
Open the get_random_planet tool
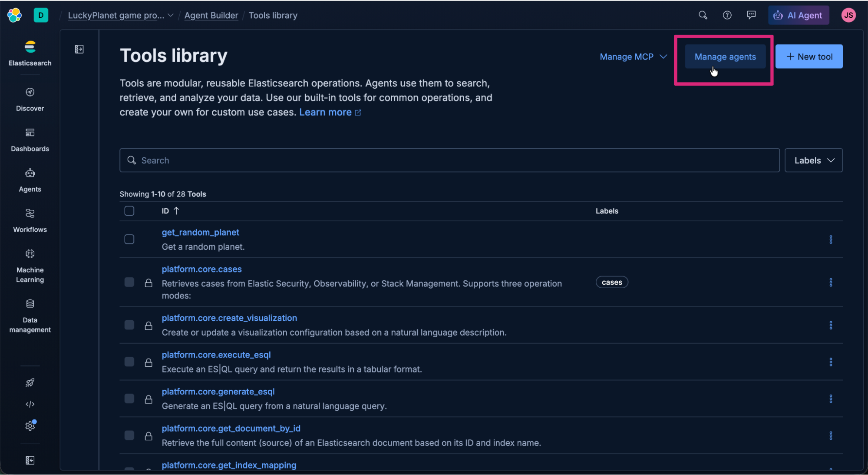(200, 233)
